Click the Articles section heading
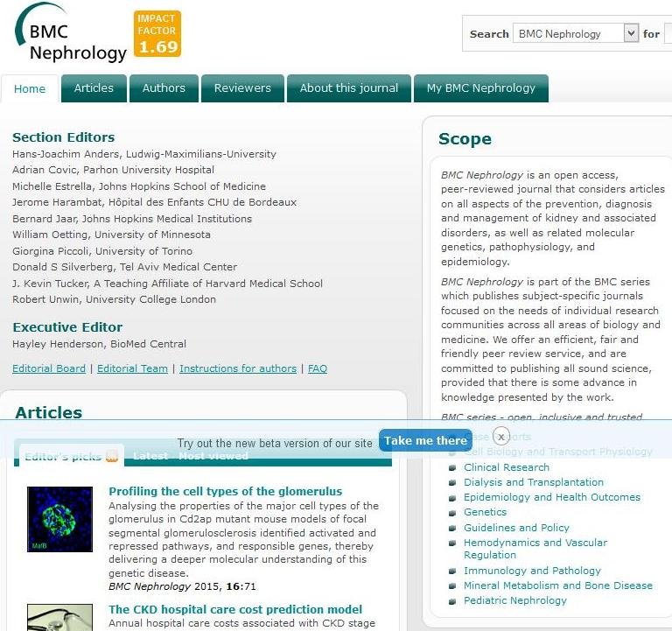672x631 pixels. coord(48,412)
